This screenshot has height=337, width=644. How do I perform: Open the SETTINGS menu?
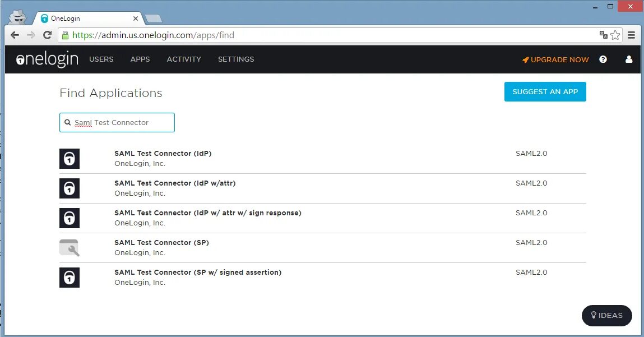[236, 59]
